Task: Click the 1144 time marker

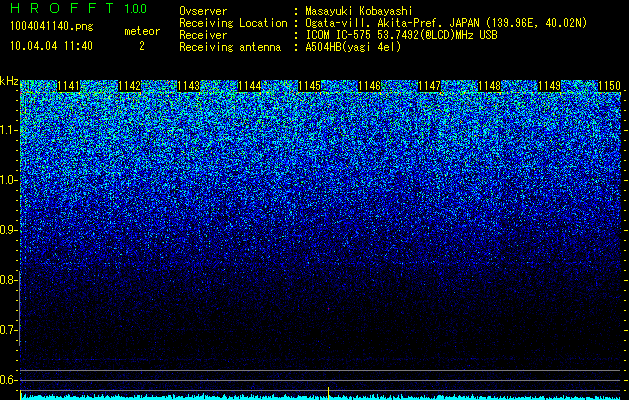Action: 249,86
